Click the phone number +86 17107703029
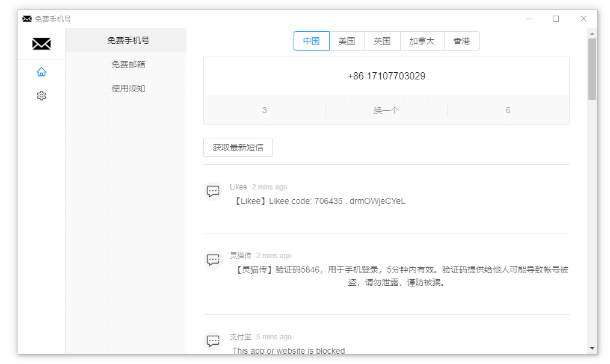The height and width of the screenshot is (364, 610). (x=386, y=76)
